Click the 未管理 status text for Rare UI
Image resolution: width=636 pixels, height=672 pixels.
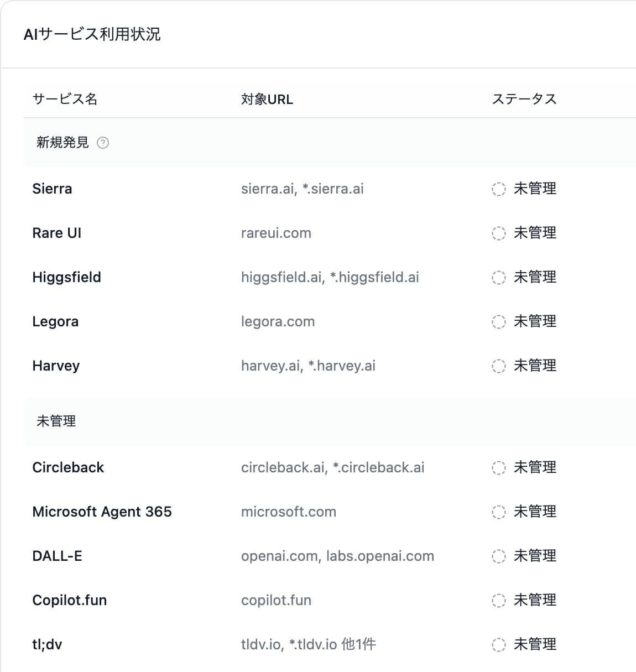point(535,233)
